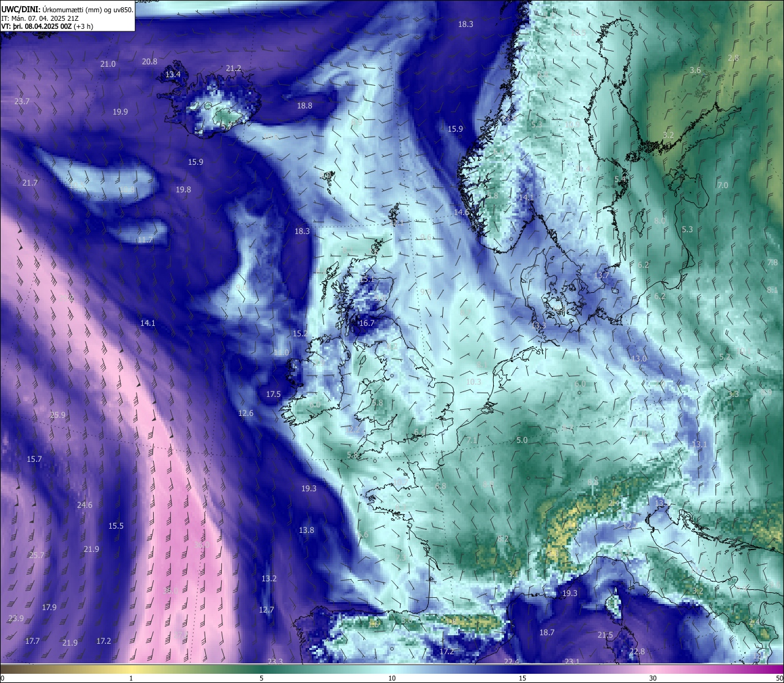Click the colour scale tick label 1
This screenshot has height=683, width=784.
pos(131,678)
